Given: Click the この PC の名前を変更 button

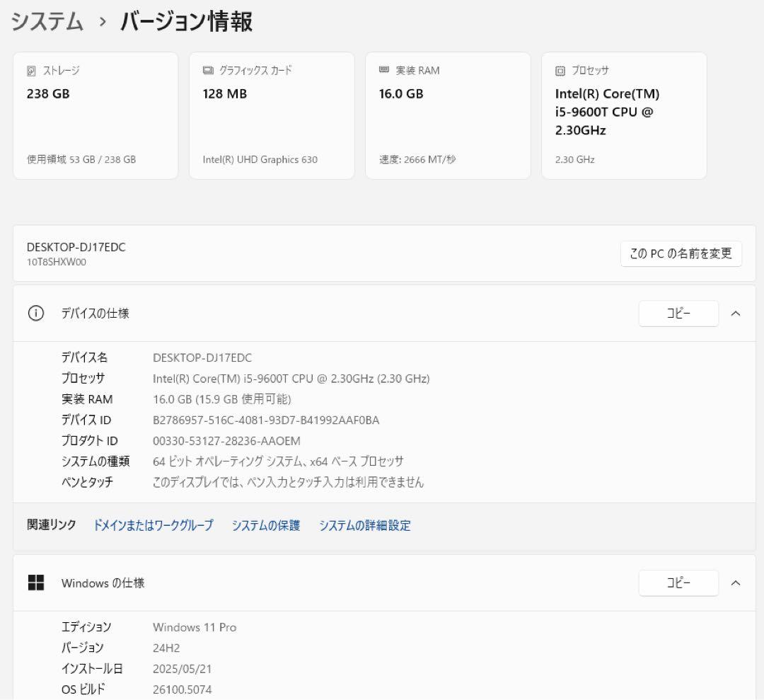Looking at the screenshot, I should (x=681, y=253).
